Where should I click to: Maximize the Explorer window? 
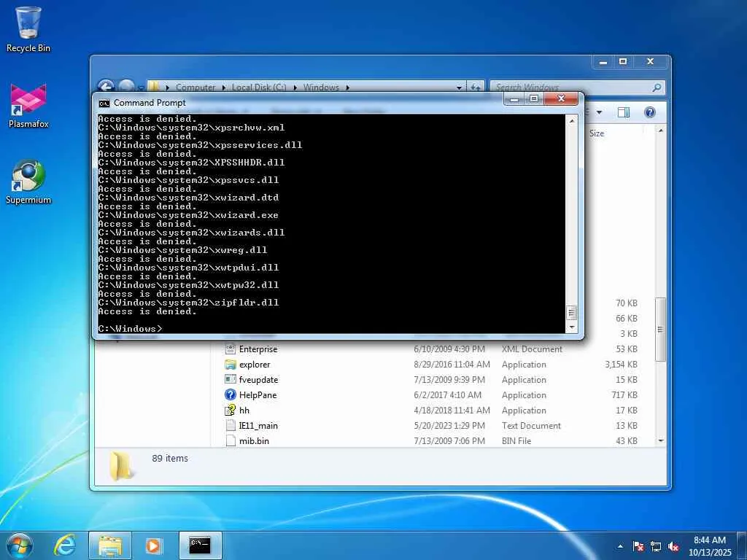(623, 61)
